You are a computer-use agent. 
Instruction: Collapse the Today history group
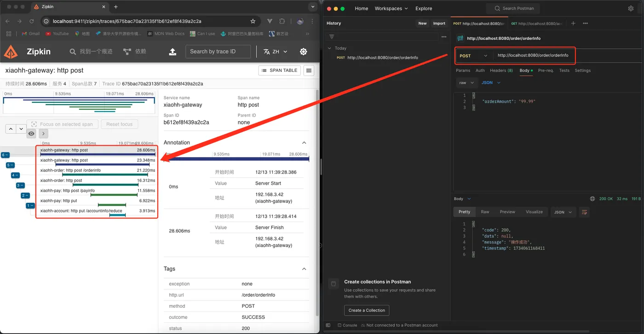(329, 48)
